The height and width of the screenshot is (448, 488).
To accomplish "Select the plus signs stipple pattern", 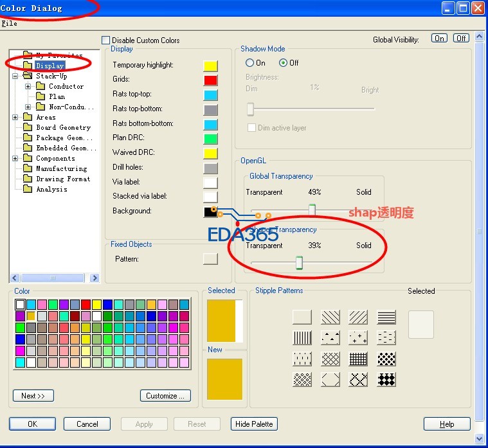I will [358, 338].
